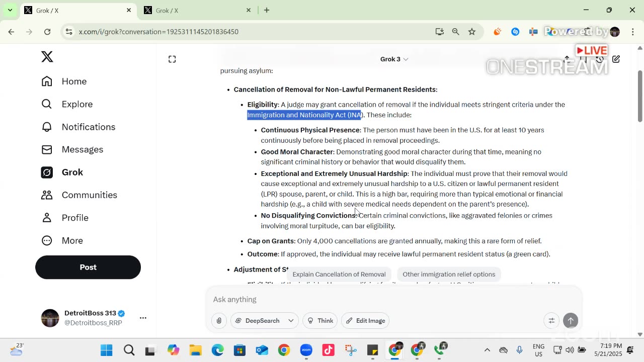Switch to the second Grok / X tab

coord(197,11)
